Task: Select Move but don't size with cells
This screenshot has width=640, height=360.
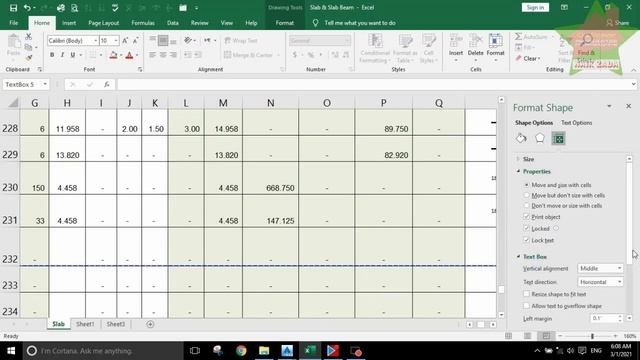Action: pos(565,196)
